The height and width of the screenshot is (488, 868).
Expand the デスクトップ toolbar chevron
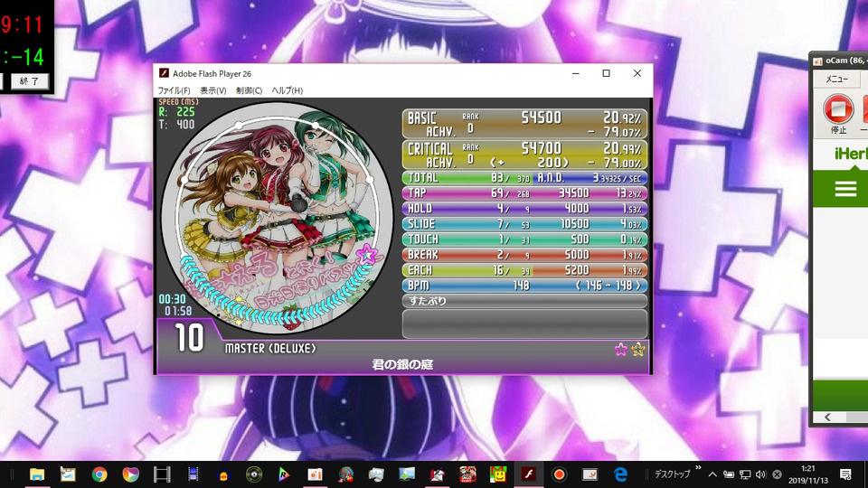tap(698, 468)
